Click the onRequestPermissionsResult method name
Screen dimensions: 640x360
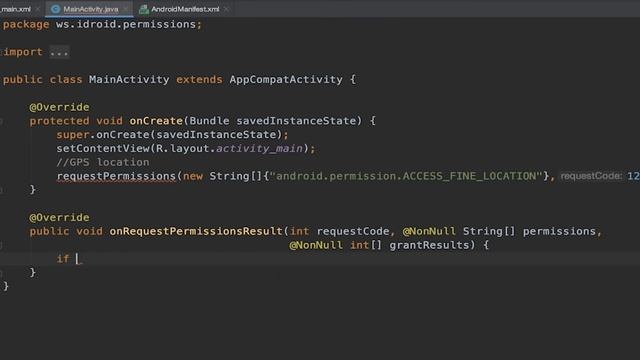[x=196, y=231]
